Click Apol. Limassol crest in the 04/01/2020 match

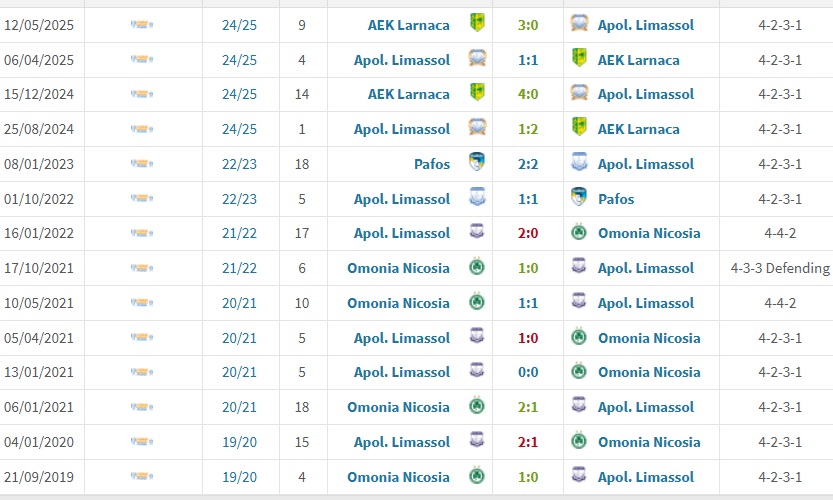pos(477,442)
